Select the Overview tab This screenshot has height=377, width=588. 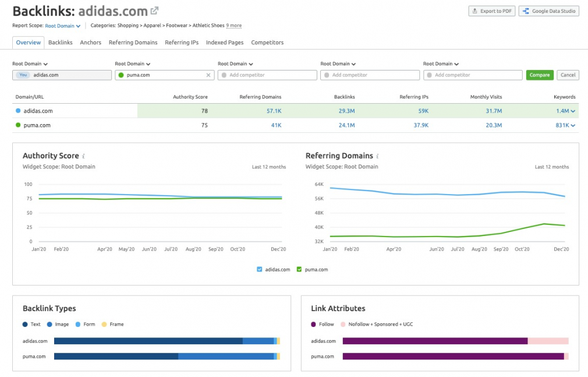click(x=29, y=43)
